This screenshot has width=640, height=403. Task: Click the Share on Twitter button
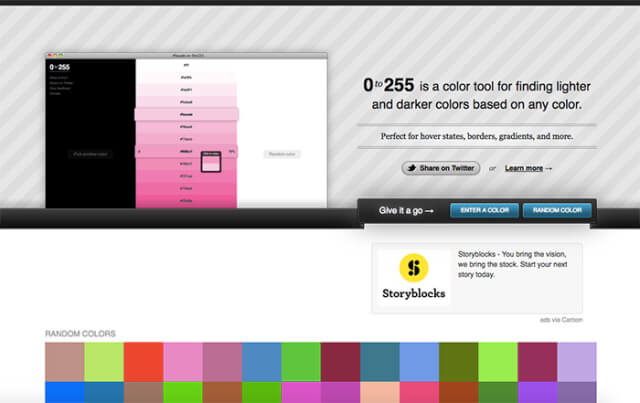[x=440, y=168]
